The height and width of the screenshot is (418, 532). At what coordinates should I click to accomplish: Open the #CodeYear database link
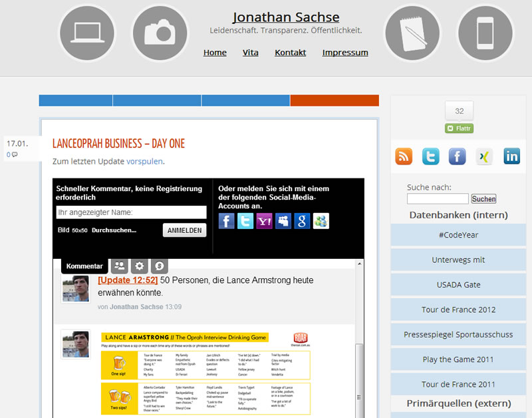458,235
